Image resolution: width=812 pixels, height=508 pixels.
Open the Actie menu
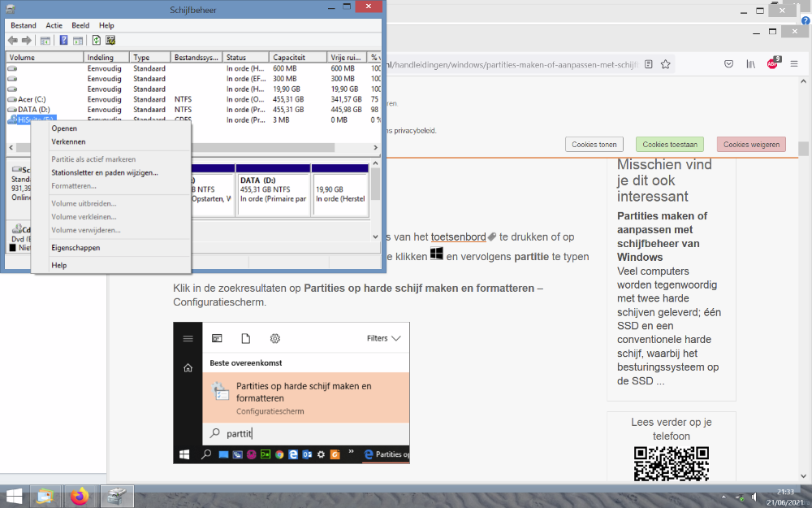pos(54,25)
